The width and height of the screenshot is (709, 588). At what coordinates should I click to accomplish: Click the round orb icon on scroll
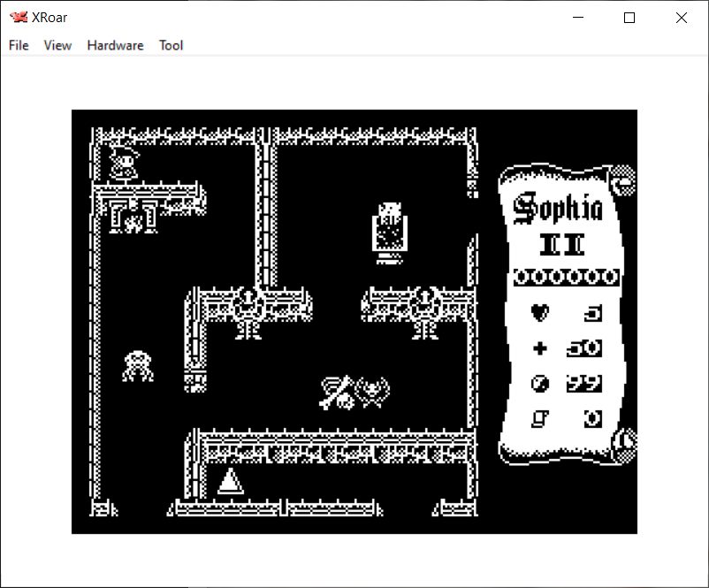coord(539,384)
